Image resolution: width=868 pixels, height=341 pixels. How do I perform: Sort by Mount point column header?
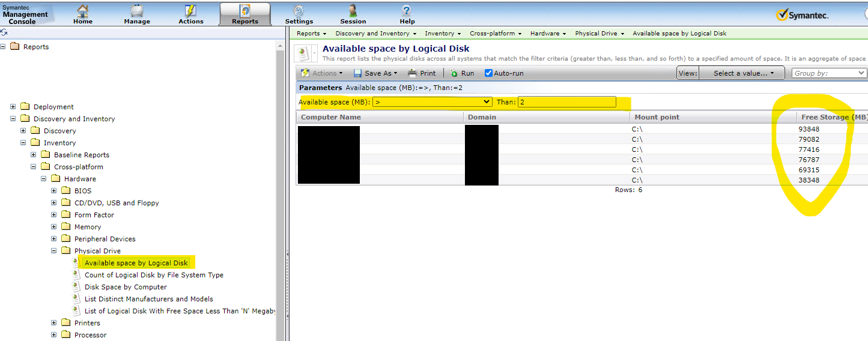tap(657, 117)
